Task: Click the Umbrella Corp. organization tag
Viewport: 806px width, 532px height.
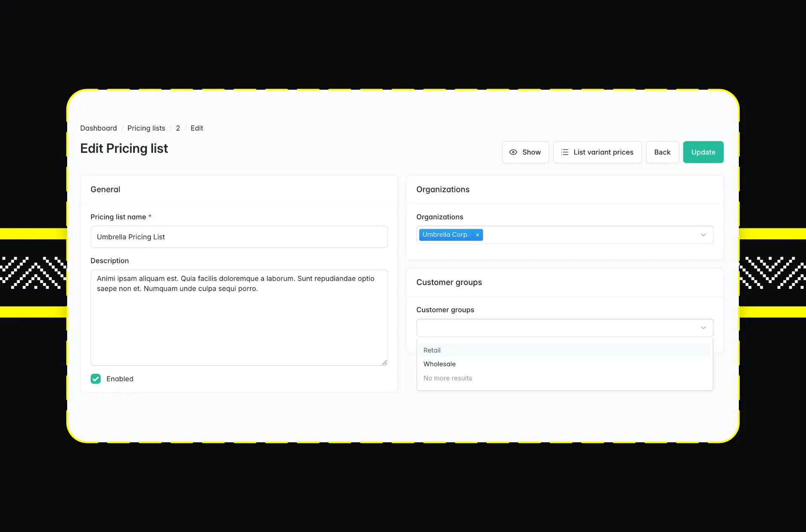Action: click(445, 235)
